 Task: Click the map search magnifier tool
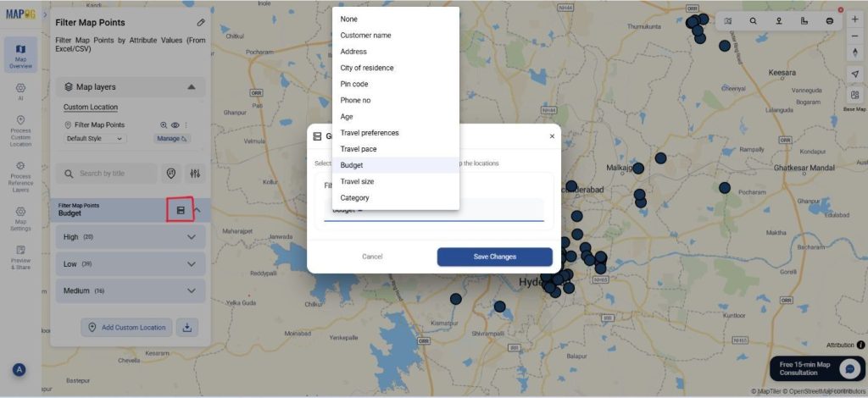tap(753, 20)
